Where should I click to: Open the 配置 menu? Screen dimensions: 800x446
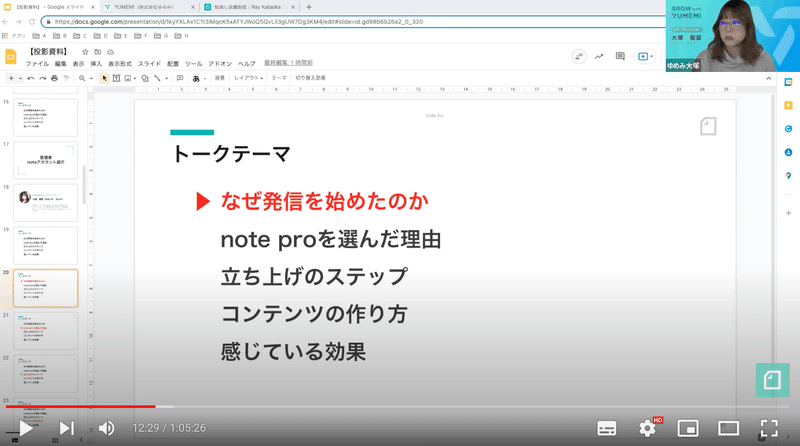pyautogui.click(x=173, y=64)
